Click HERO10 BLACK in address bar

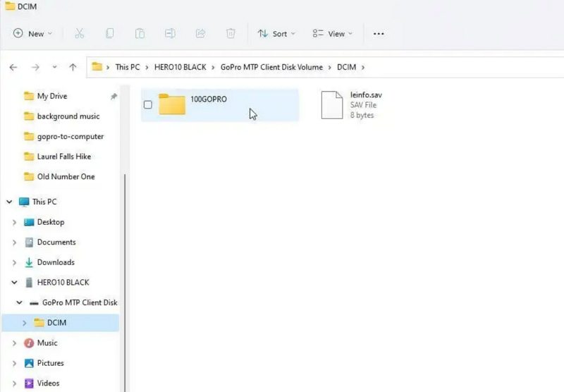pos(180,67)
